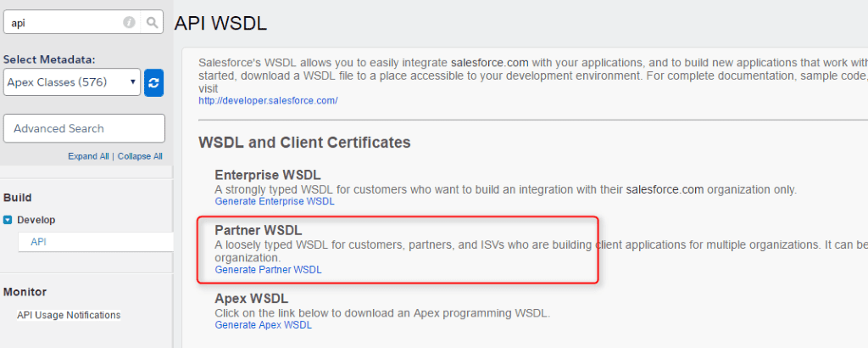Open the developer.salesforce.com link
Screen dimensions: 868x348
click(268, 100)
